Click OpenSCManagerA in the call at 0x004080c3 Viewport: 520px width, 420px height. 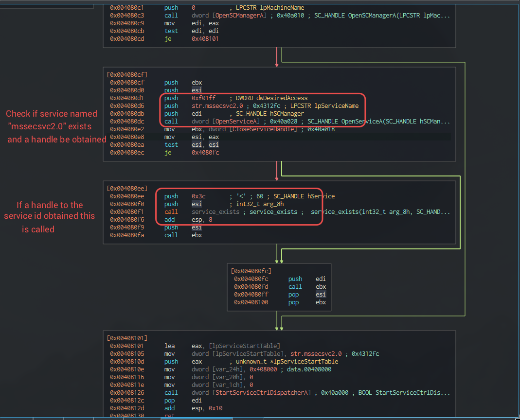point(239,15)
